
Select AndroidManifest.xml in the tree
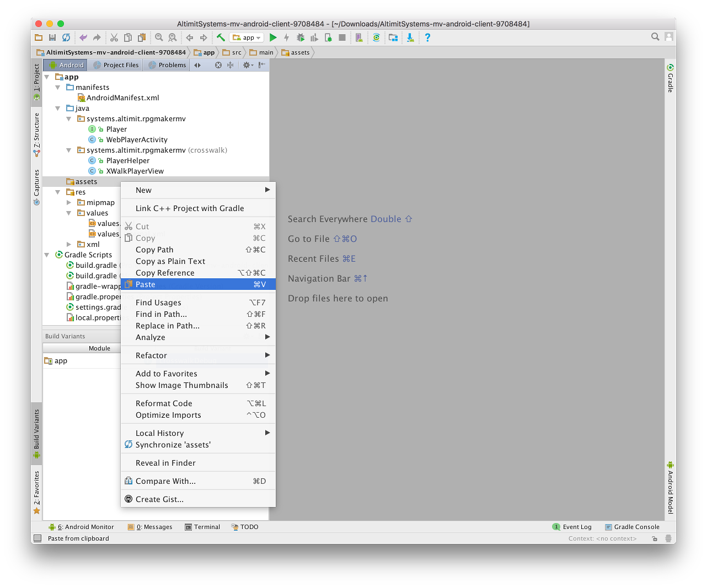pos(122,98)
